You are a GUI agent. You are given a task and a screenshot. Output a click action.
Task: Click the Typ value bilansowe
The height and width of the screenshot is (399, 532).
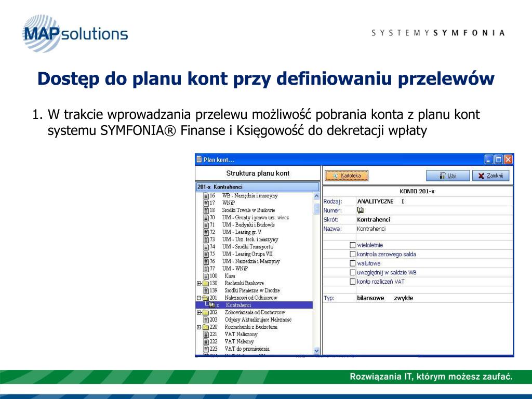[x=370, y=298]
